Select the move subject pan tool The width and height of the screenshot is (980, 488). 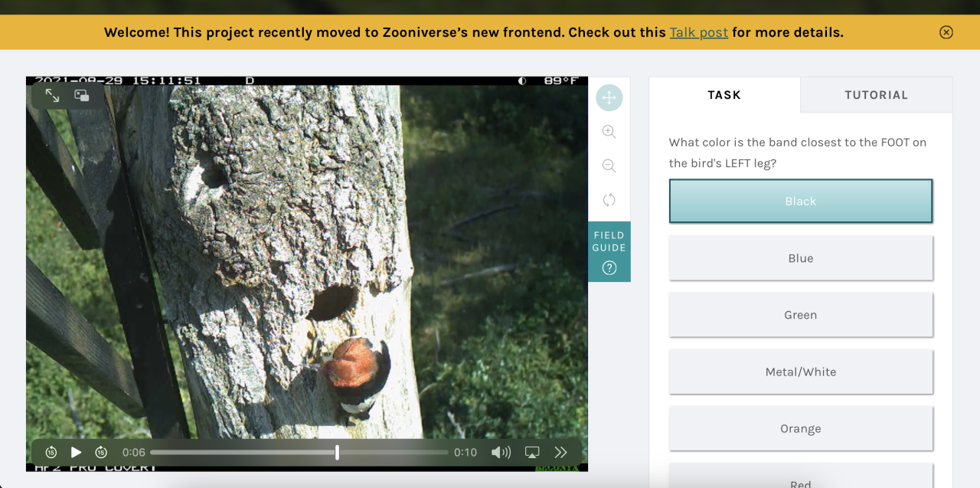coord(609,97)
